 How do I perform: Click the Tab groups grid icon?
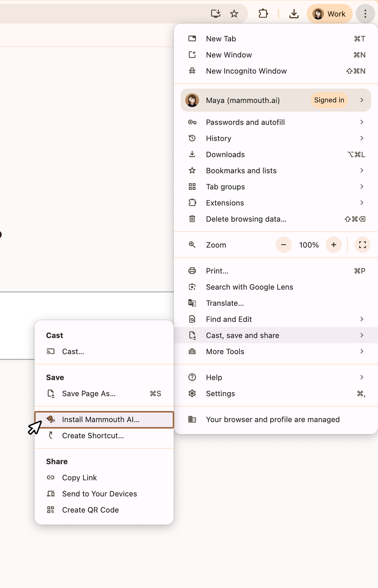click(x=192, y=187)
